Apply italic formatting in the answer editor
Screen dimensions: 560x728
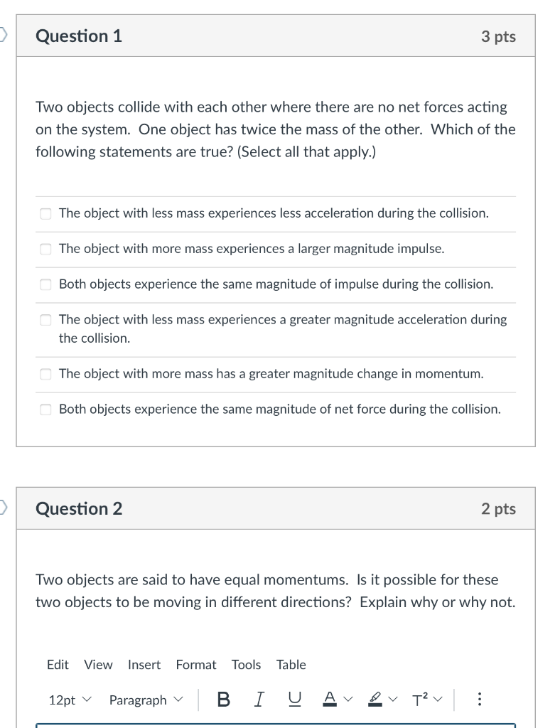click(x=259, y=700)
